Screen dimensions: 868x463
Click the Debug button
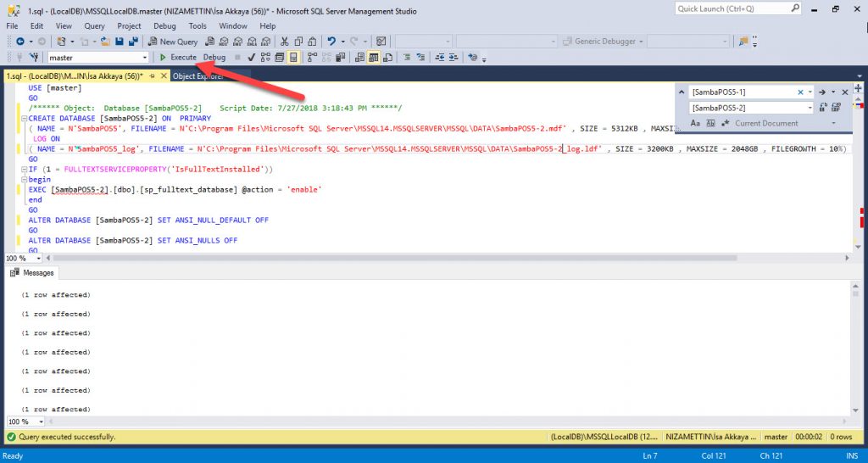pyautogui.click(x=214, y=57)
